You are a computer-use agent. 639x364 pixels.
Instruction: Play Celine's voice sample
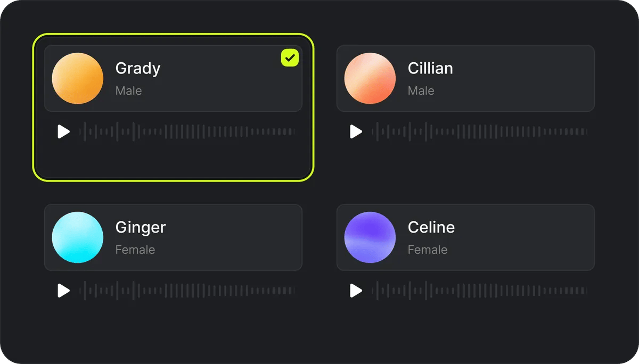[x=356, y=291]
